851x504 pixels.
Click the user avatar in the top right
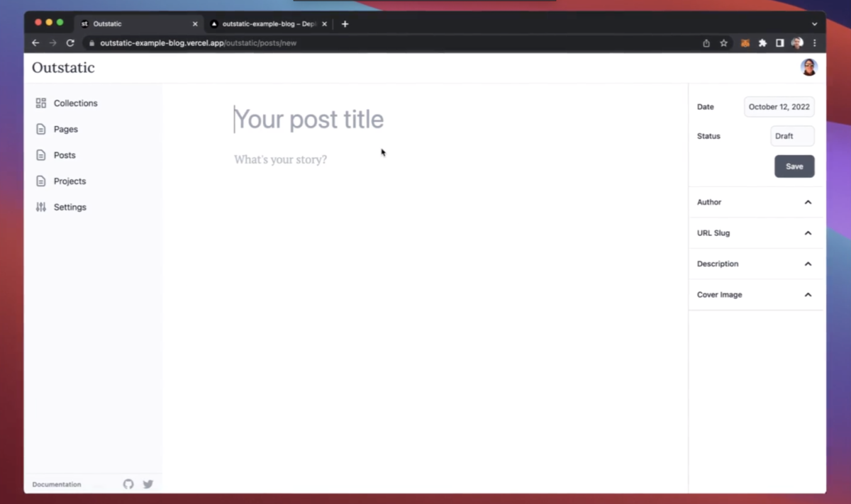coord(808,67)
